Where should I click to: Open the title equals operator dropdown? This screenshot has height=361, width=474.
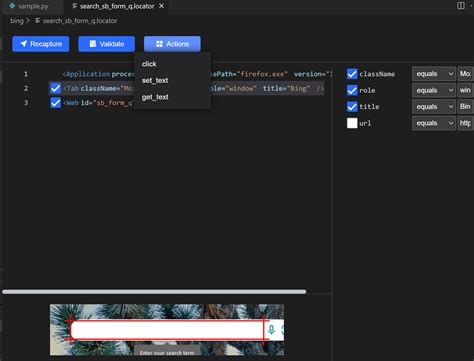coord(434,107)
